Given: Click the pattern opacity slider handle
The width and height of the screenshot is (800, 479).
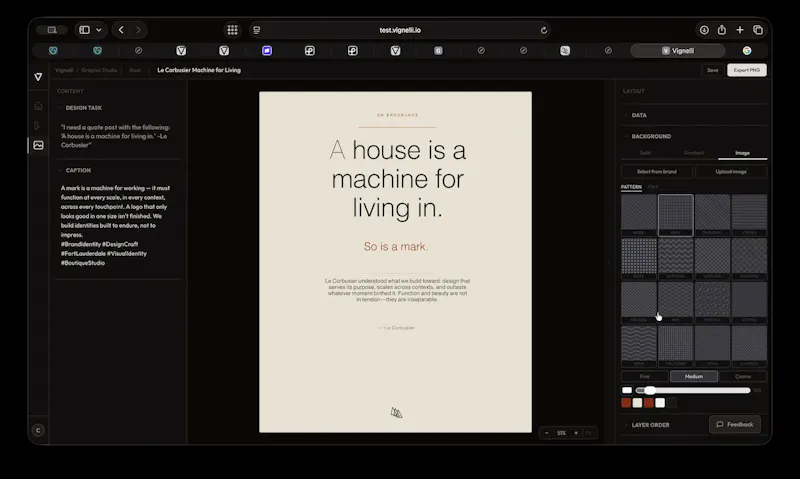Looking at the screenshot, I should [649, 391].
